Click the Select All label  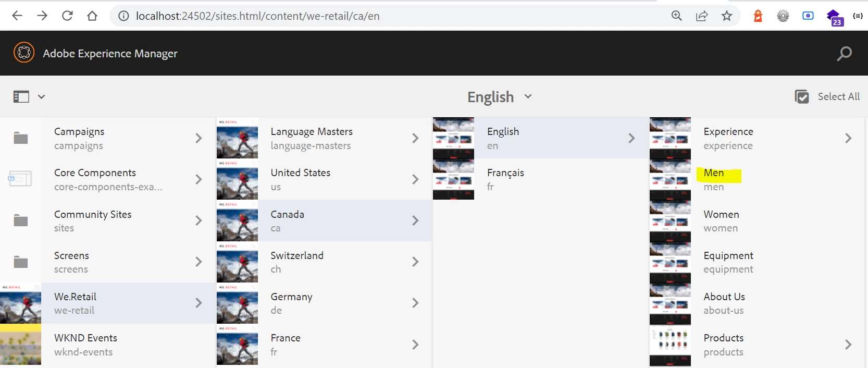tap(839, 96)
